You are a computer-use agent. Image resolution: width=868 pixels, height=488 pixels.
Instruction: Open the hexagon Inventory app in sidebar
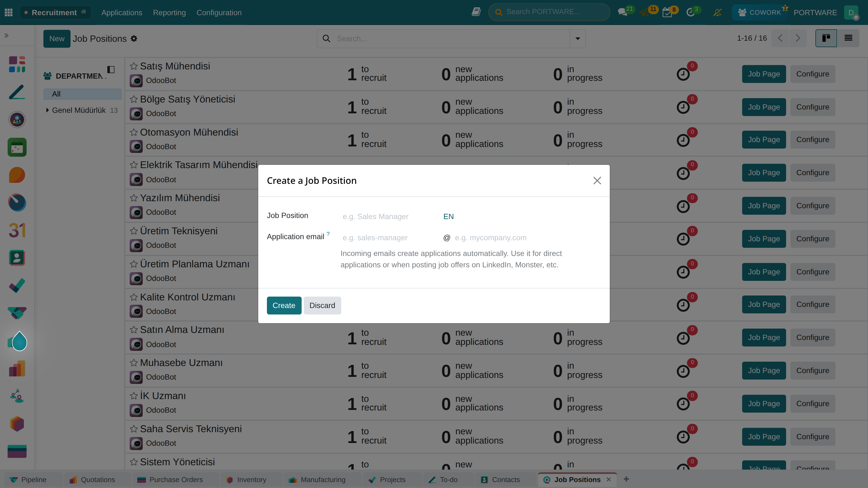click(17, 424)
